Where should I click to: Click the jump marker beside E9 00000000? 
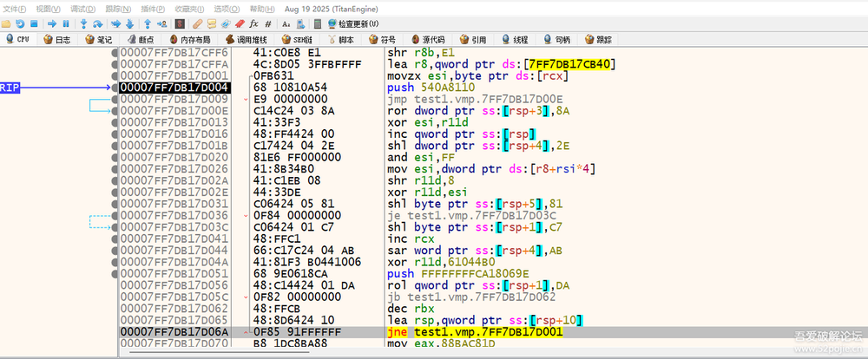[246, 99]
